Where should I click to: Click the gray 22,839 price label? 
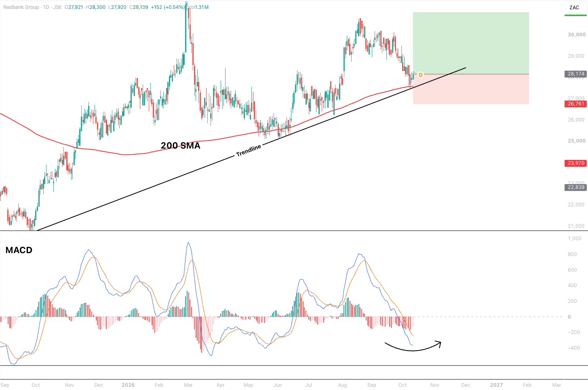pyautogui.click(x=576, y=187)
